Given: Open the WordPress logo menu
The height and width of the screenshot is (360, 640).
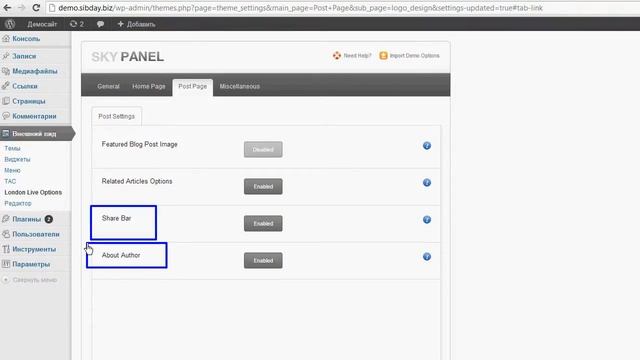Looking at the screenshot, I should tap(10, 24).
